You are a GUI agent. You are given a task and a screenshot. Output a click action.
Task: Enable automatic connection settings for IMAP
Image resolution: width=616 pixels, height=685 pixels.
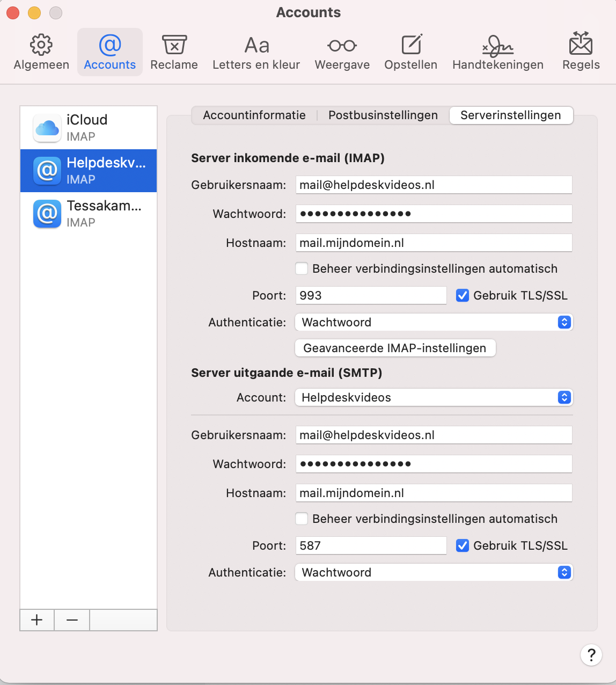302,268
